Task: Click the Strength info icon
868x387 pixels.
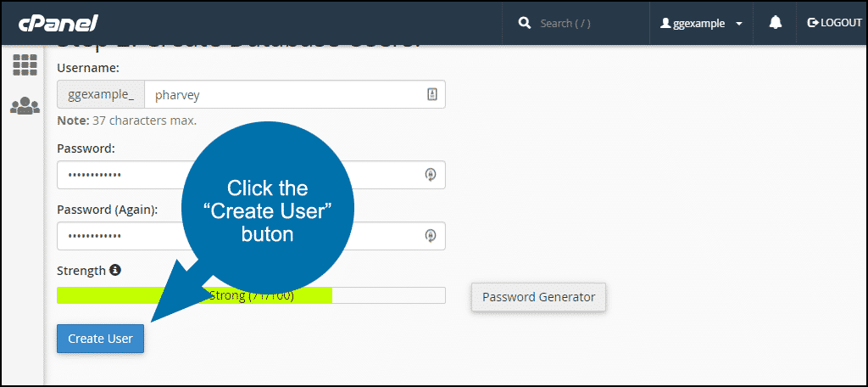Action: click(x=115, y=271)
